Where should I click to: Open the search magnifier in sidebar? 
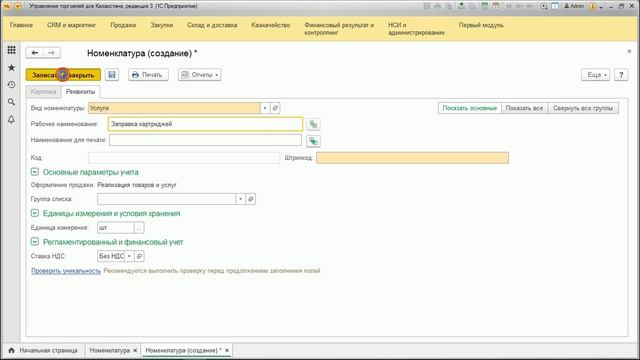click(x=11, y=102)
